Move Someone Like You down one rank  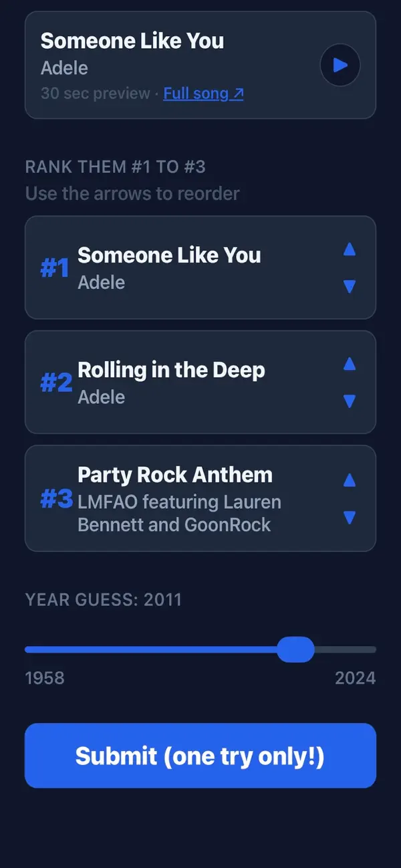pyautogui.click(x=349, y=287)
